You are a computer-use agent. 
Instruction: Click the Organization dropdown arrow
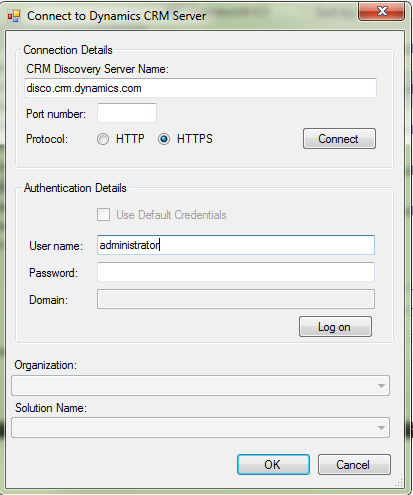pos(381,386)
